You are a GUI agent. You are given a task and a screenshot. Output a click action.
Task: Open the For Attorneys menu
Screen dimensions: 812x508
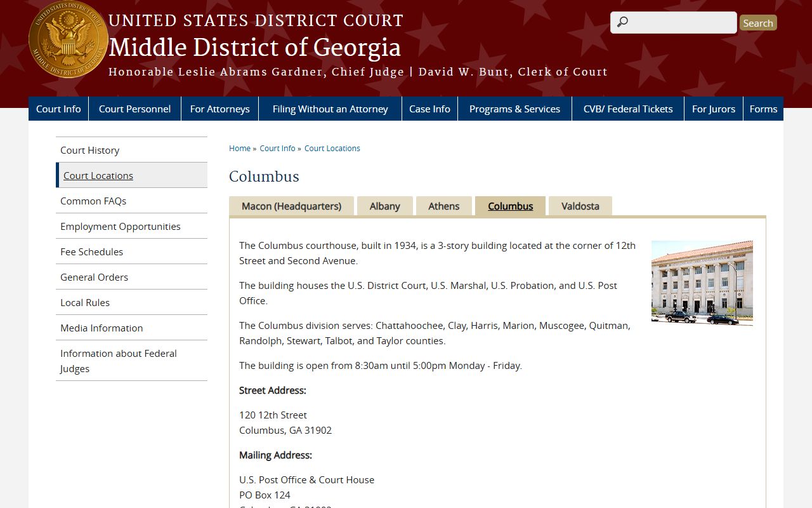coord(219,109)
